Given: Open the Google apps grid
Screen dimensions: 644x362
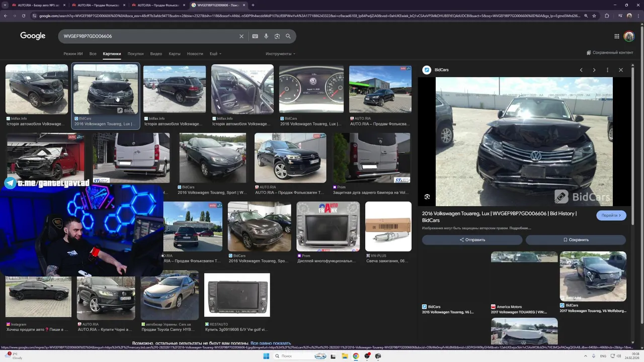Looking at the screenshot, I should [x=617, y=36].
